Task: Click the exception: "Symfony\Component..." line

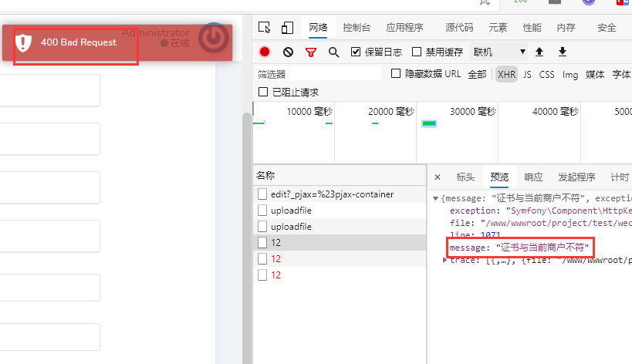Action: 540,211
